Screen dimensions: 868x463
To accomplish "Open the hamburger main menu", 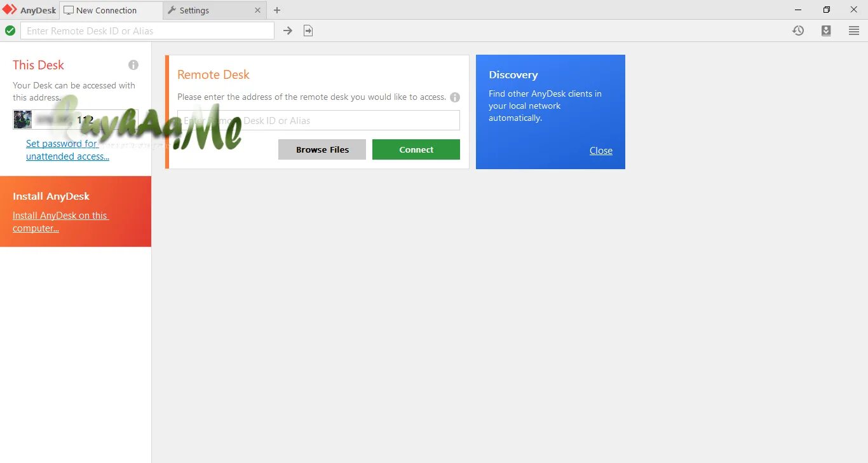I will [x=854, y=31].
